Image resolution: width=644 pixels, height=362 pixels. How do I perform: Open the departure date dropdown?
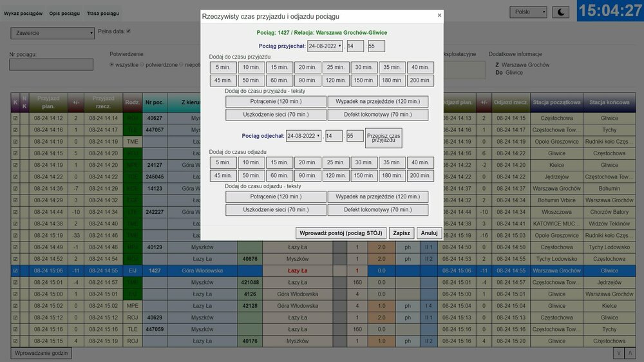tap(304, 136)
